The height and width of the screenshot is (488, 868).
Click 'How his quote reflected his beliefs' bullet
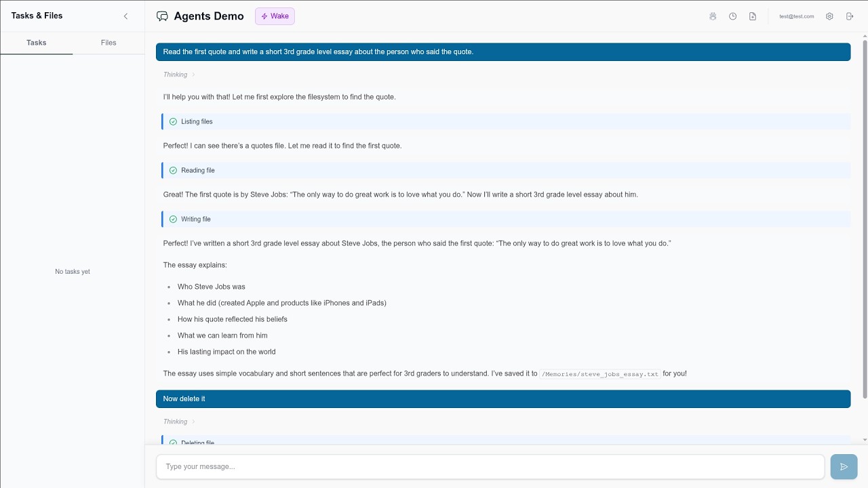233,319
